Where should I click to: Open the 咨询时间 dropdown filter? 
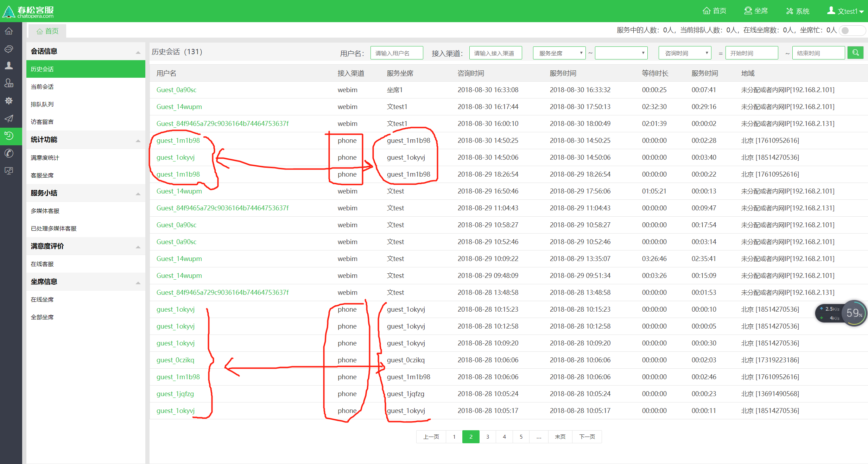coord(685,53)
